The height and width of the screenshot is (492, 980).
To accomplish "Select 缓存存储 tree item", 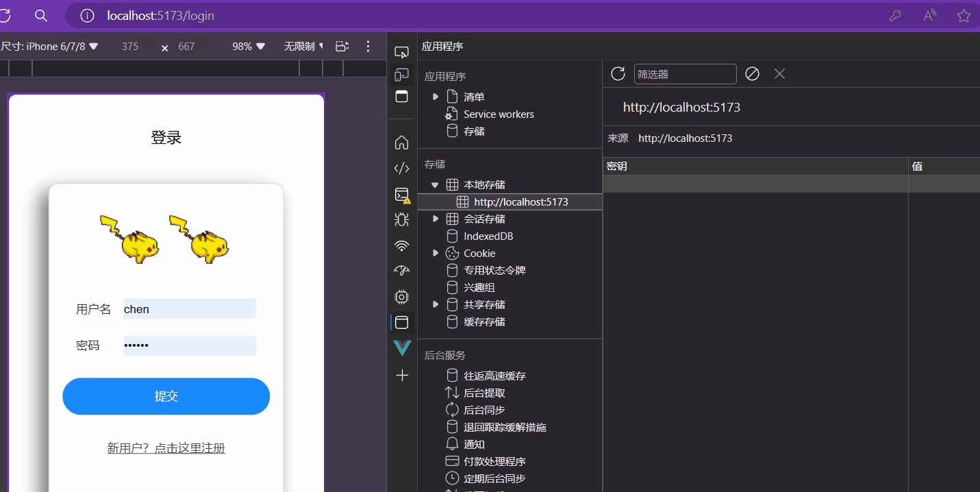I will pos(484,322).
